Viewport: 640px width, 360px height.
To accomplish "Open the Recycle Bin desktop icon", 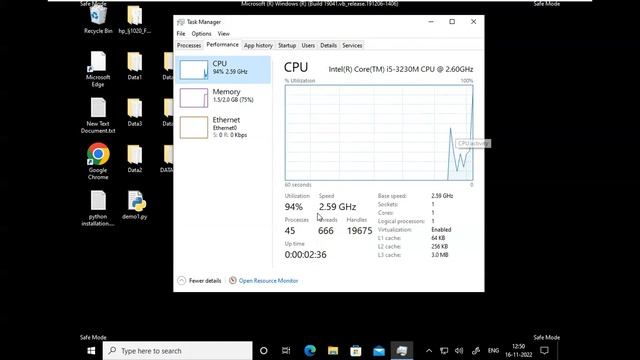I will (x=98, y=18).
